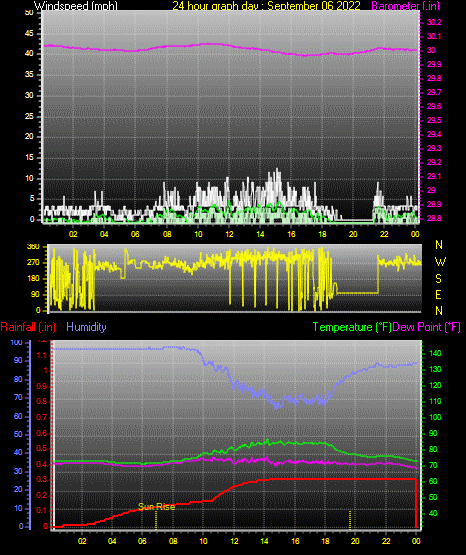
Task: Click hour "12" below the rainfall/humidity graph
Action: pyautogui.click(x=234, y=541)
